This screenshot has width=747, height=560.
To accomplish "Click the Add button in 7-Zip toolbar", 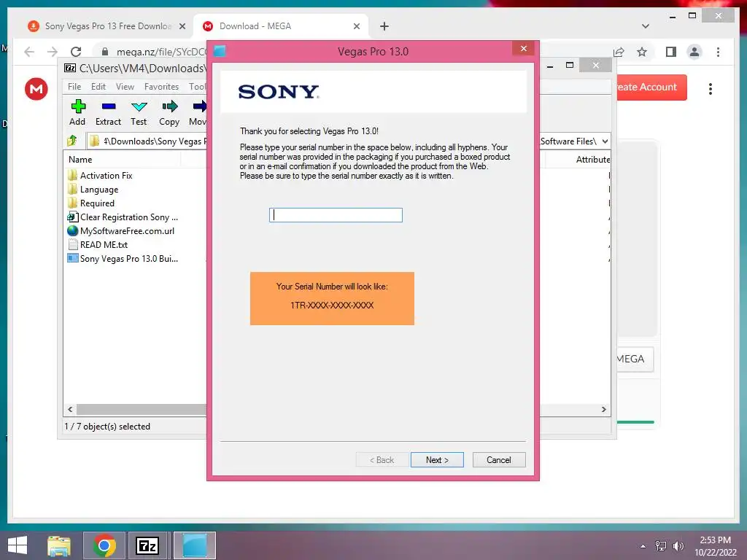I will [x=77, y=112].
